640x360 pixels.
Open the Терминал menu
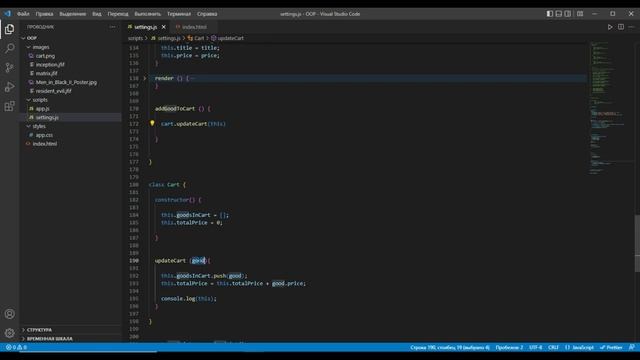(x=179, y=14)
